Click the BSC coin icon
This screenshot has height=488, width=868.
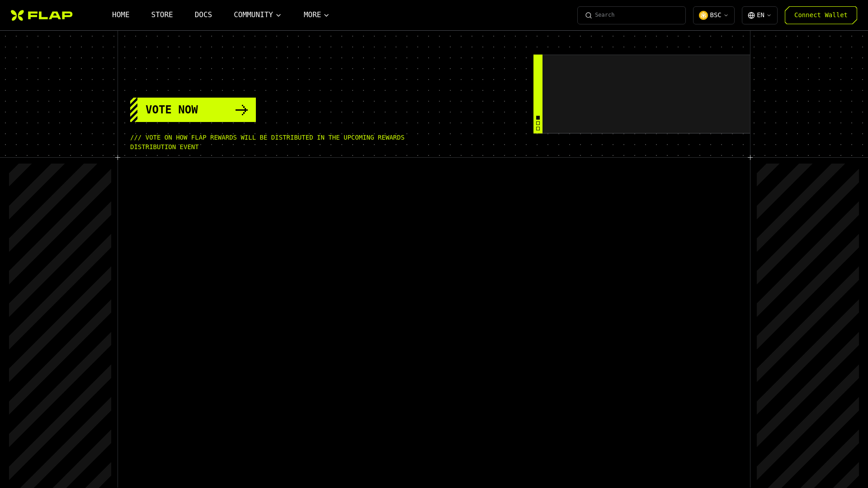pyautogui.click(x=703, y=15)
